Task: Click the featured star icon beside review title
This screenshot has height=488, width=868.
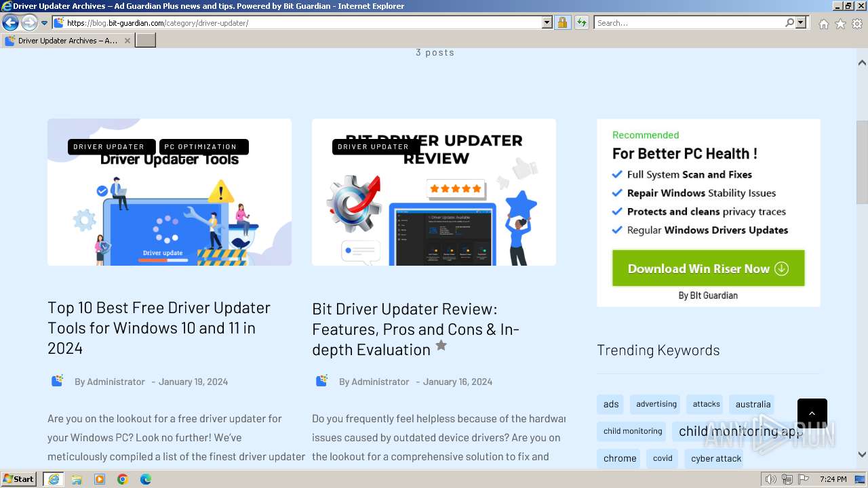Action: click(x=441, y=346)
